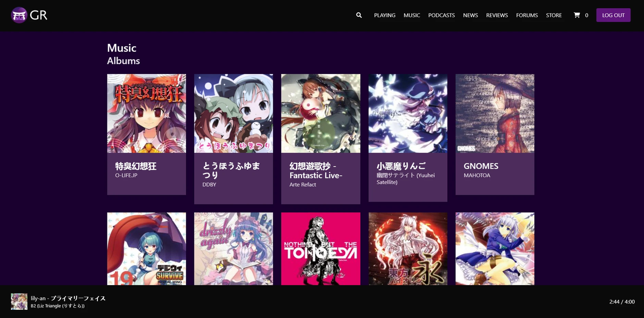Open the Nothing But The TOHO EDM cover
This screenshot has width=644, height=318.
tap(321, 249)
